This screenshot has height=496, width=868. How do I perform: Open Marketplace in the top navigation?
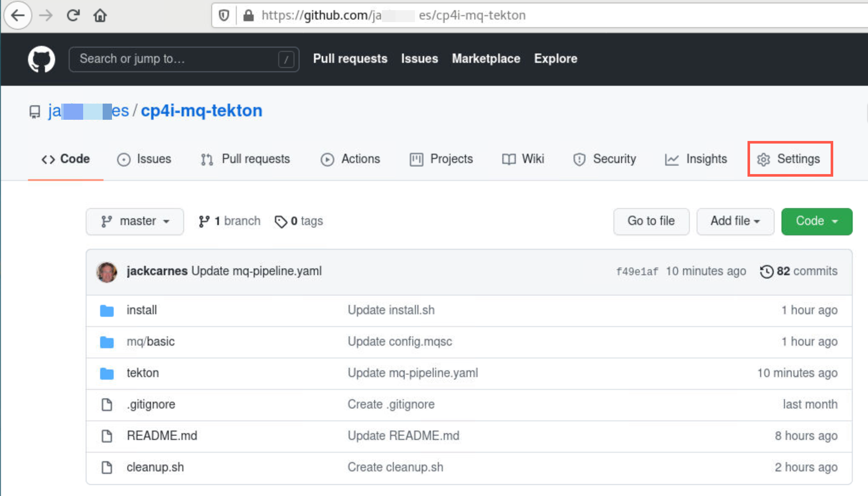click(x=486, y=59)
